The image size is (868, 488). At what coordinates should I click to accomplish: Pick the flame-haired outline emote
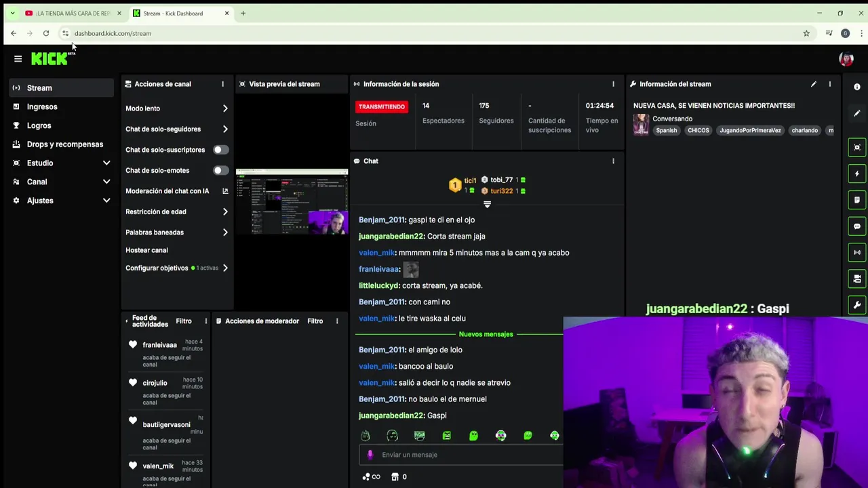point(365,436)
